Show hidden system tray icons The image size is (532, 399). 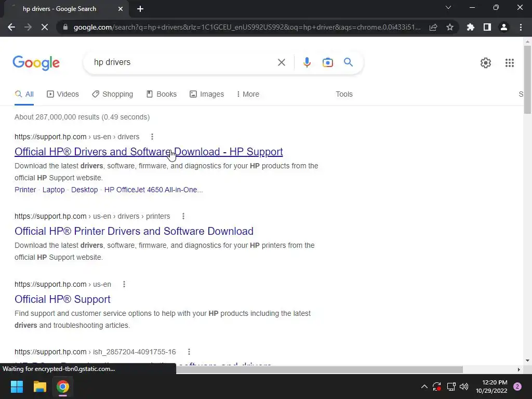point(424,387)
